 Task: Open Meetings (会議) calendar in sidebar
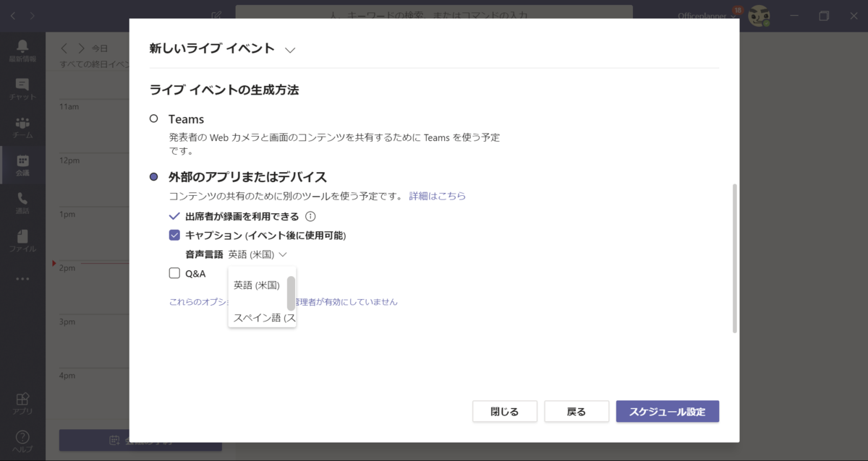coord(22,165)
